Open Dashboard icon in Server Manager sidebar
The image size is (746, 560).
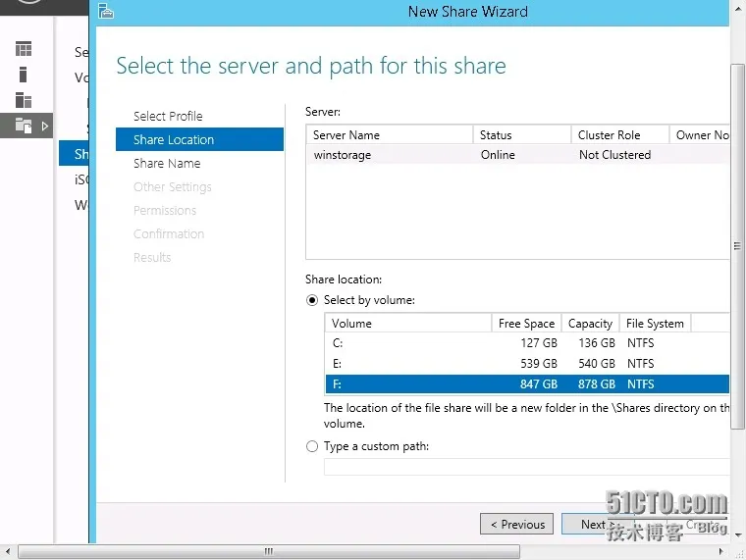(24, 49)
